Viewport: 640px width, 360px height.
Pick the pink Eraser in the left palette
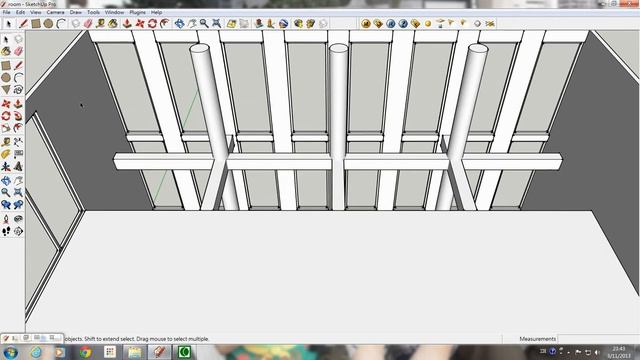[18, 51]
